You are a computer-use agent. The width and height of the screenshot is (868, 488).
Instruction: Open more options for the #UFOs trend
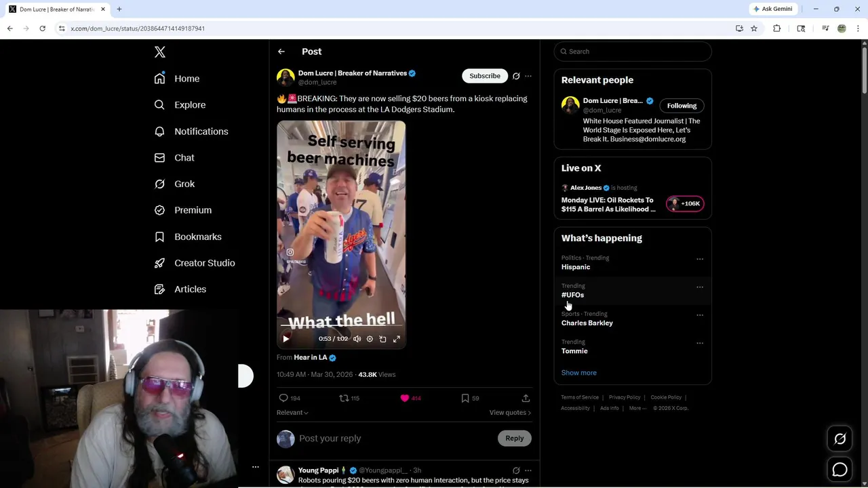coord(700,287)
